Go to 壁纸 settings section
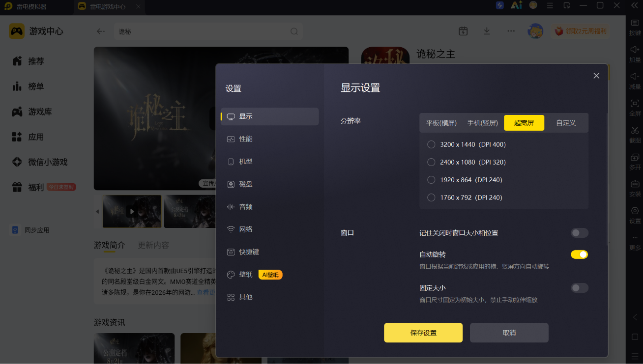643x364 pixels. 270,275
